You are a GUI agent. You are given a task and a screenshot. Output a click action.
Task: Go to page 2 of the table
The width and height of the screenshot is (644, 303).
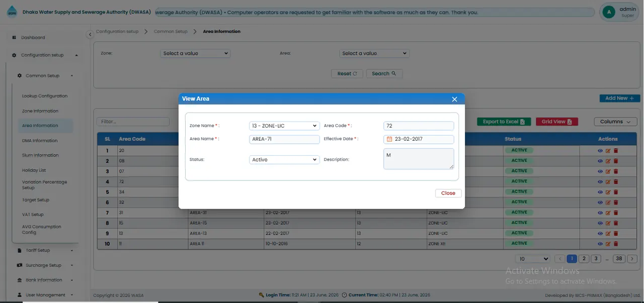click(584, 259)
